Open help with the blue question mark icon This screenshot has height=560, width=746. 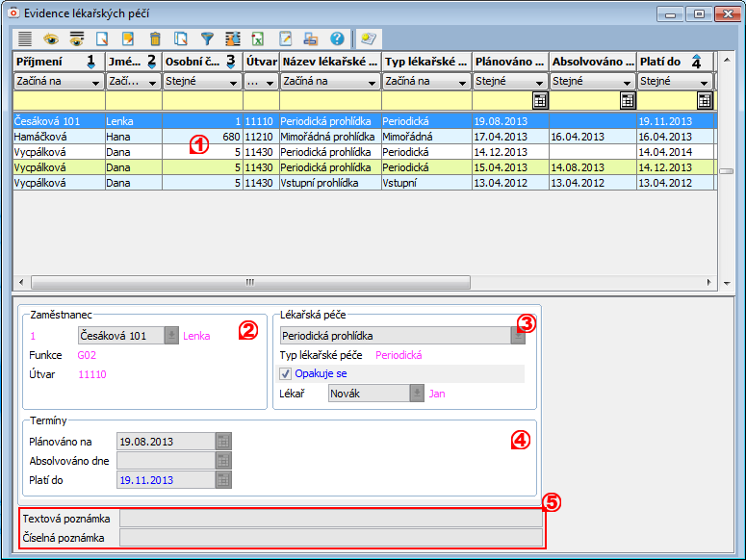[337, 39]
